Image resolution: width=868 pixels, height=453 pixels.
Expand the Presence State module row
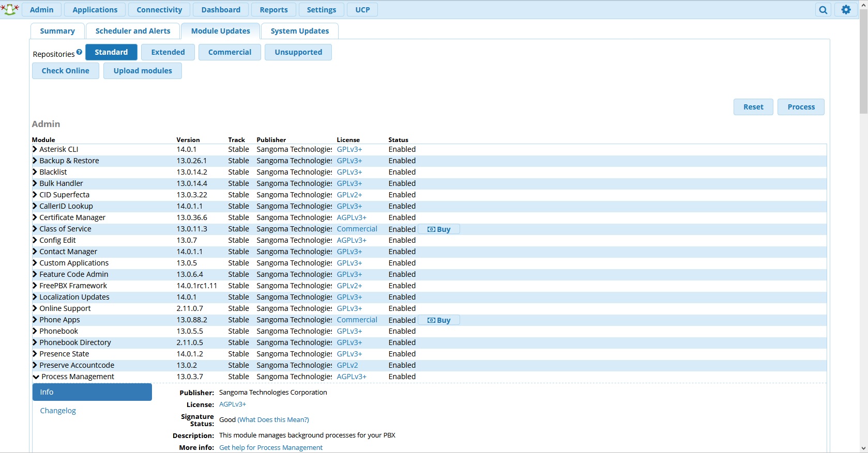pos(35,354)
